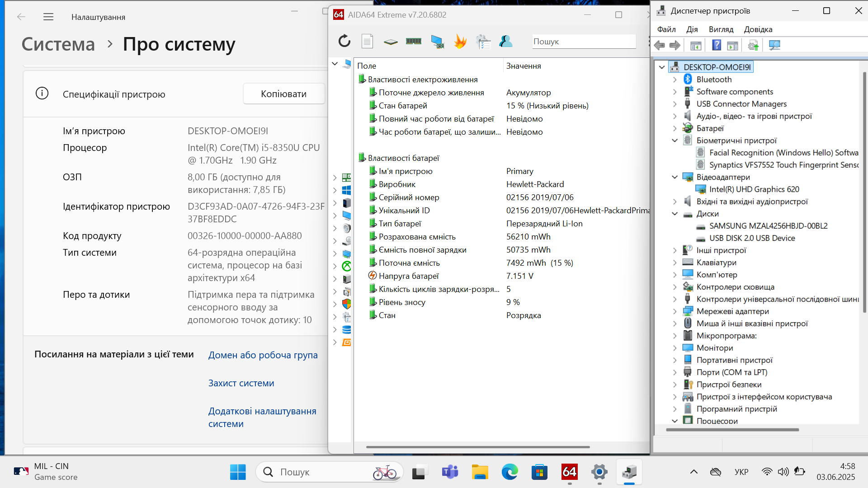Open File Explorer from the taskbar

pyautogui.click(x=480, y=472)
